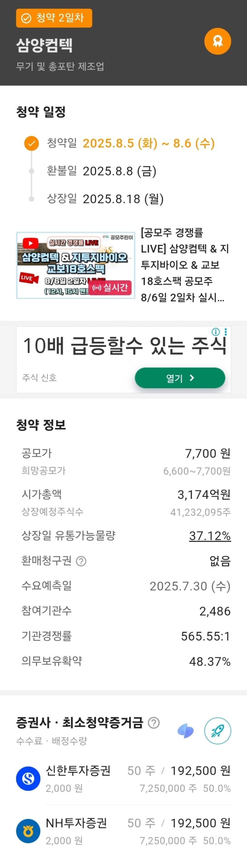Tap the red 실시간 live badge
247x868 pixels.
click(110, 287)
